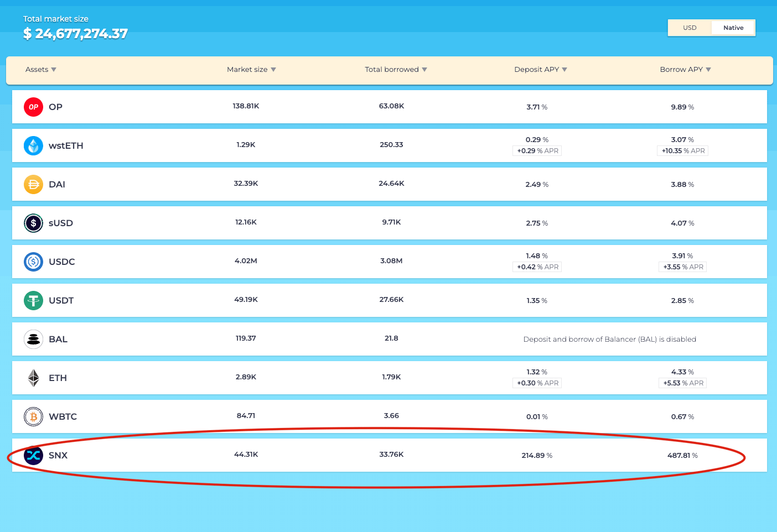Image resolution: width=777 pixels, height=532 pixels.
Task: Click the wstETH token icon
Action: [x=33, y=145]
